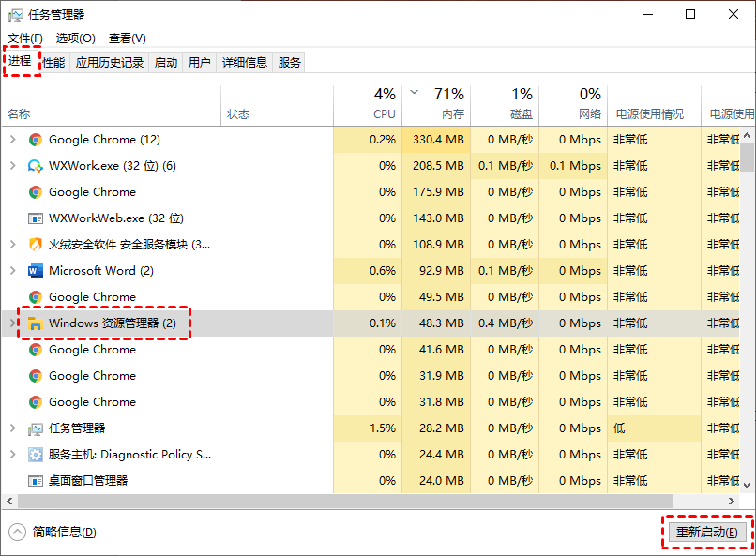Open the 启动 tab
The height and width of the screenshot is (556, 756).
(166, 63)
